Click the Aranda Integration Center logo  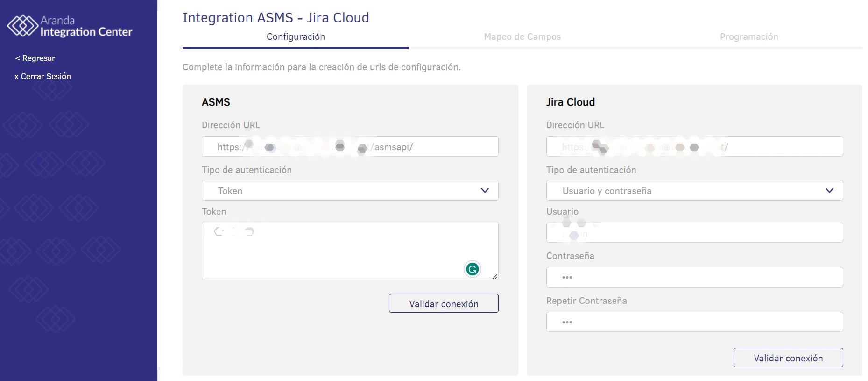pos(70,26)
